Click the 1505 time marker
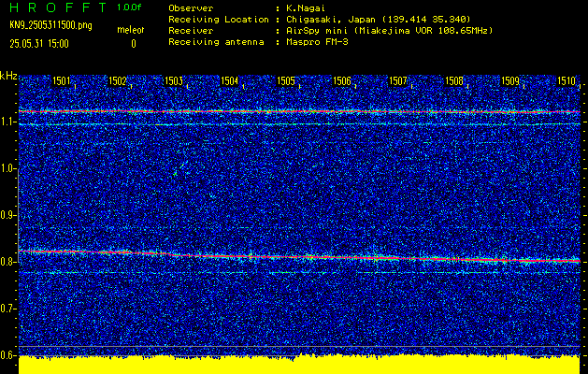 click(286, 81)
